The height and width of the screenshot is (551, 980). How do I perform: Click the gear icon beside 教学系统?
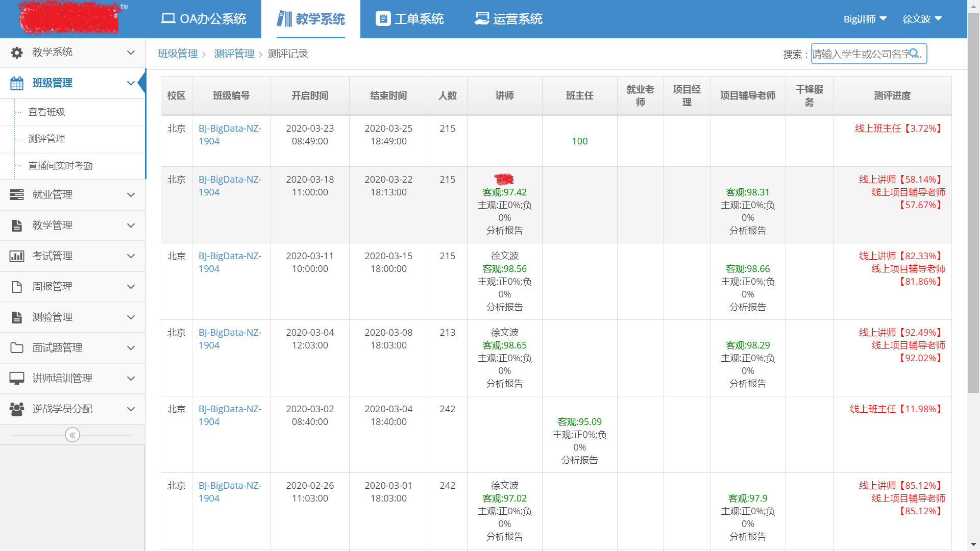pos(17,53)
